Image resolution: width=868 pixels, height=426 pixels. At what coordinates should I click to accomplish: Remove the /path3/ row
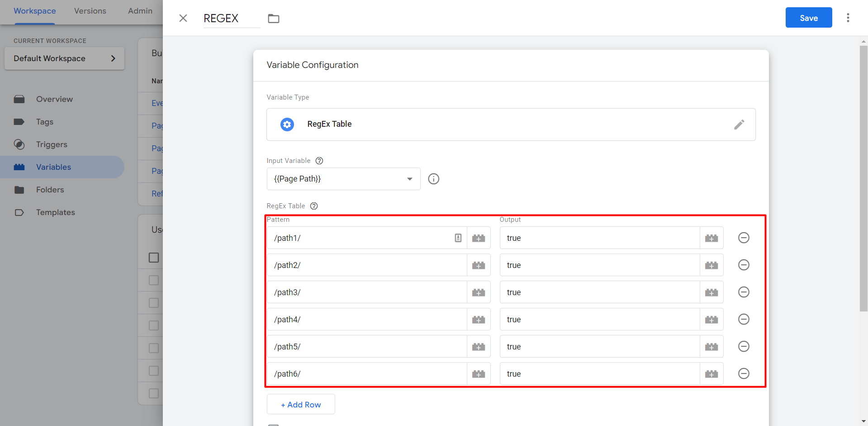(x=744, y=292)
